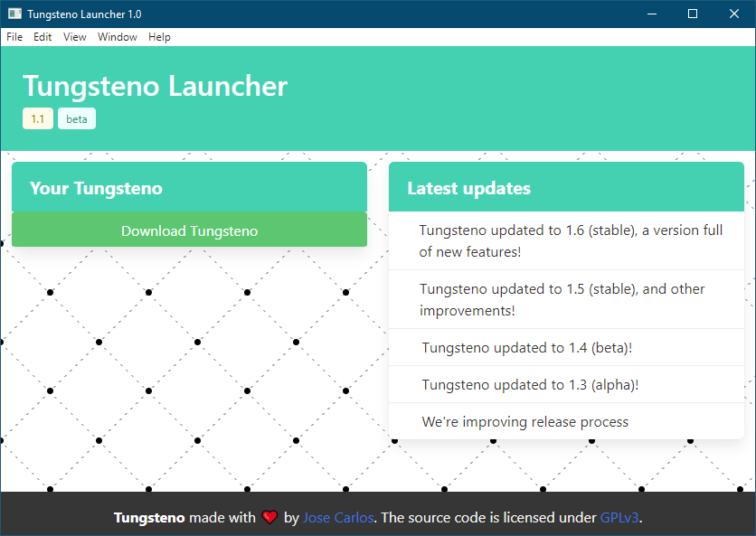Select the Tungsteno 1.4 beta update entry
Viewport: 756px width, 536px height.
coord(566,347)
